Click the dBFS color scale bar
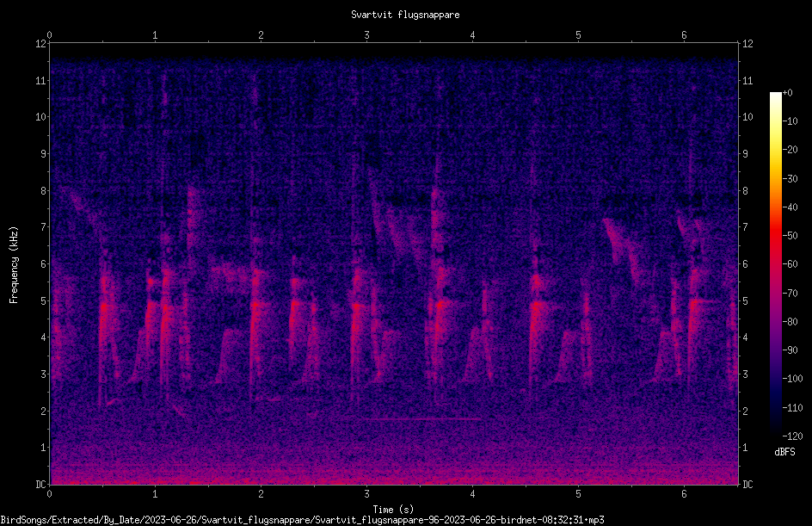812x526 pixels. pyautogui.click(x=775, y=264)
